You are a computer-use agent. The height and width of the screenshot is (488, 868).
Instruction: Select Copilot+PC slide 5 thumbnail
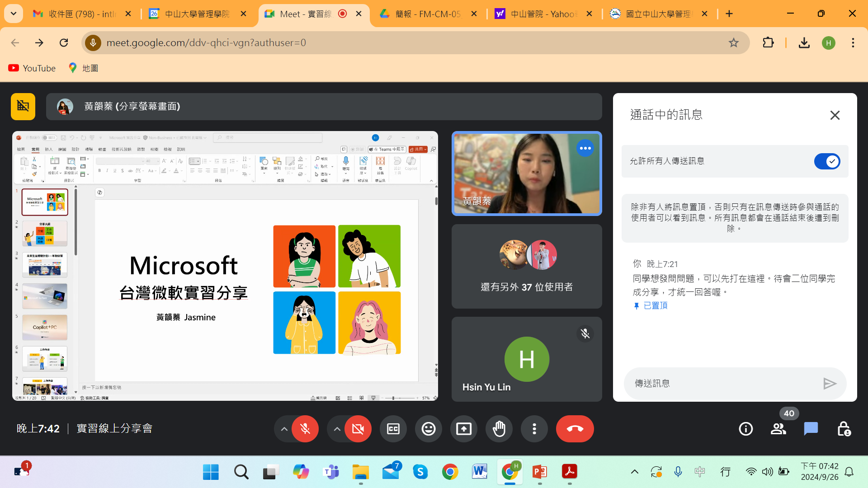45,327
